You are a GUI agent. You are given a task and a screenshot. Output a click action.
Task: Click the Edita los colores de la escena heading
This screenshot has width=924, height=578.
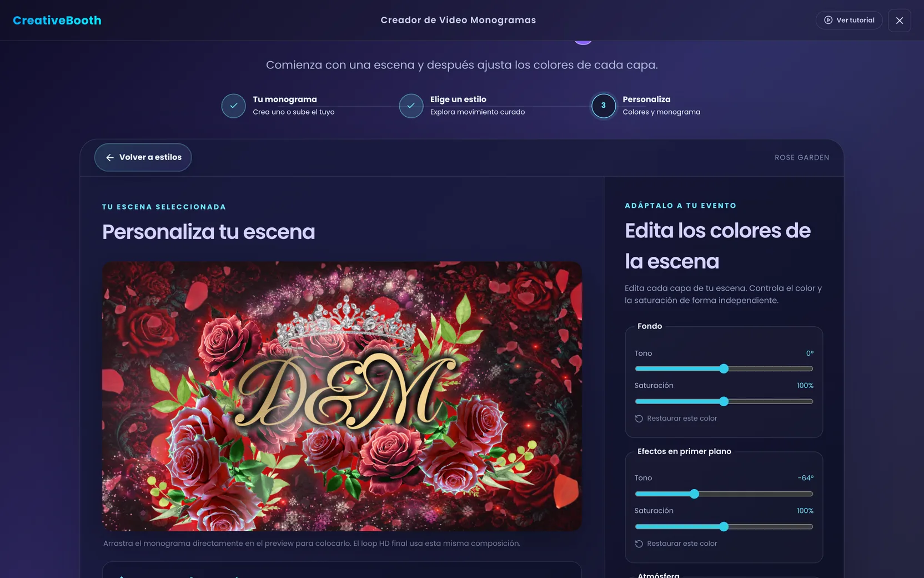pyautogui.click(x=717, y=246)
